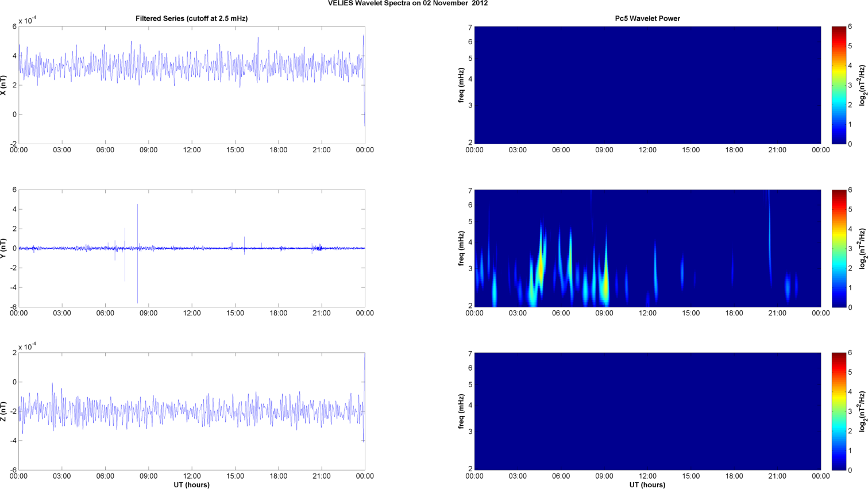Screen dimensions: 868x489
Task: Click the "5" tick on the top colorbar scale
Action: click(x=850, y=46)
